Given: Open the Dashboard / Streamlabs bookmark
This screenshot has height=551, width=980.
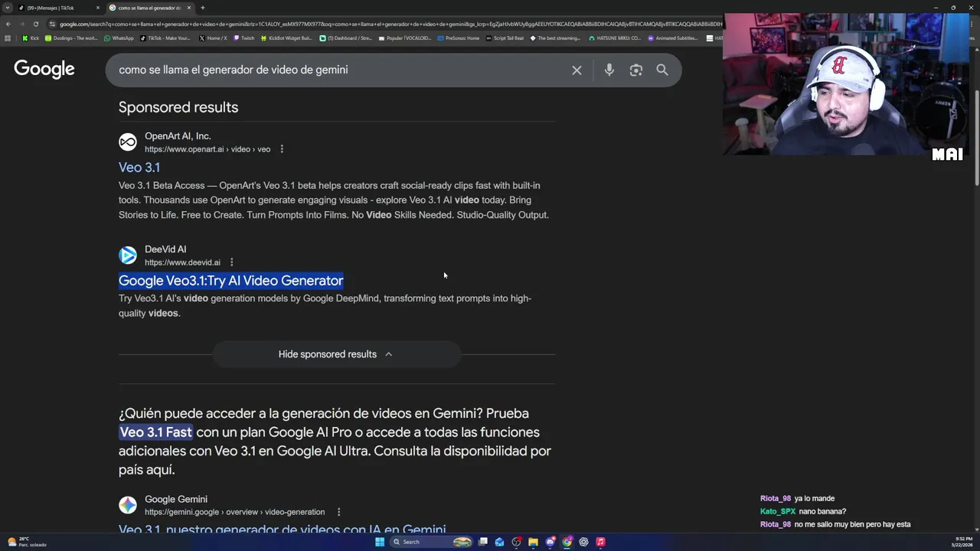Looking at the screenshot, I should coord(346,37).
